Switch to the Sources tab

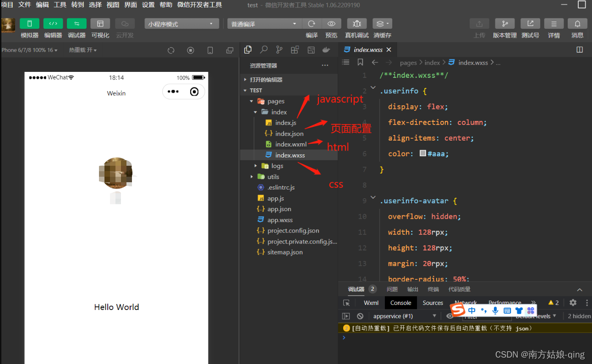click(433, 303)
